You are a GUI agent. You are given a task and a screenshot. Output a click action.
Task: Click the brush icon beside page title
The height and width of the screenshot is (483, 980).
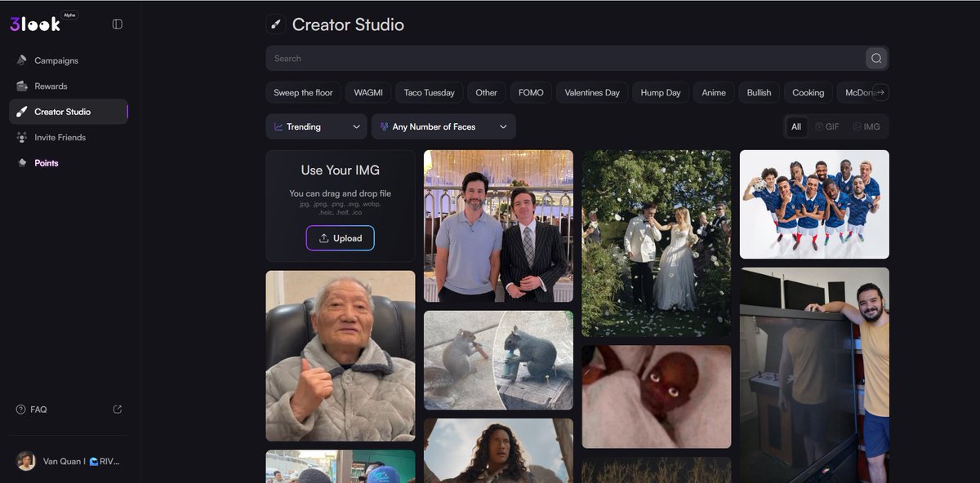275,24
